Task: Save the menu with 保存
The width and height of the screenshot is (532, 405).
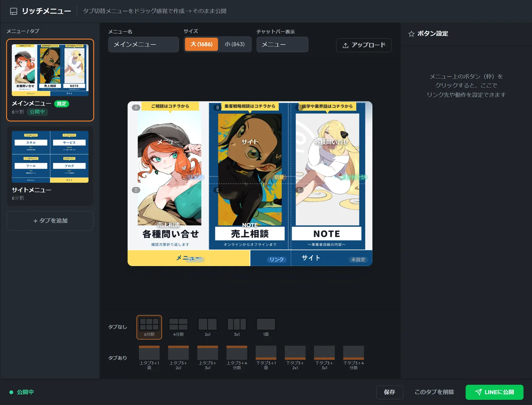Action: pyautogui.click(x=390, y=392)
